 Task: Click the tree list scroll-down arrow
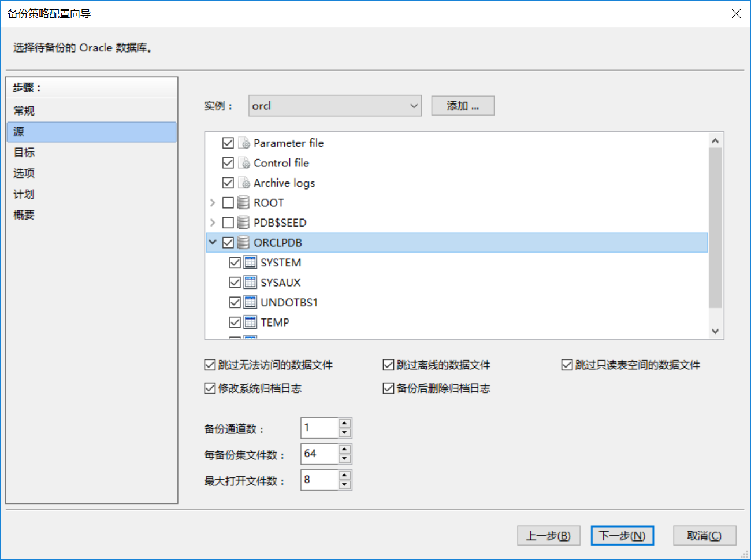click(715, 331)
